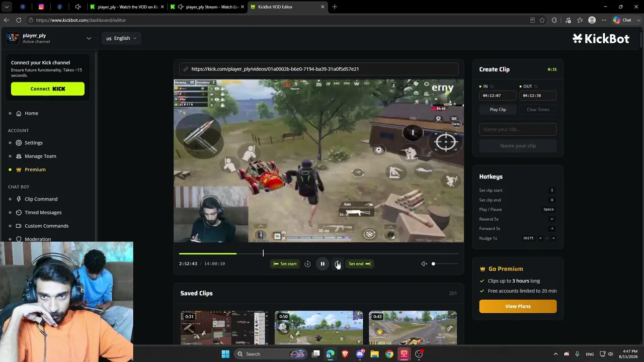Click the Home house icon

[19, 113]
